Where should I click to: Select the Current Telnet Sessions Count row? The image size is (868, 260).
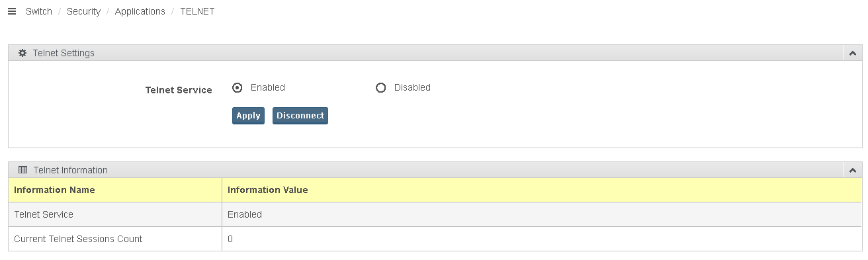point(435,239)
